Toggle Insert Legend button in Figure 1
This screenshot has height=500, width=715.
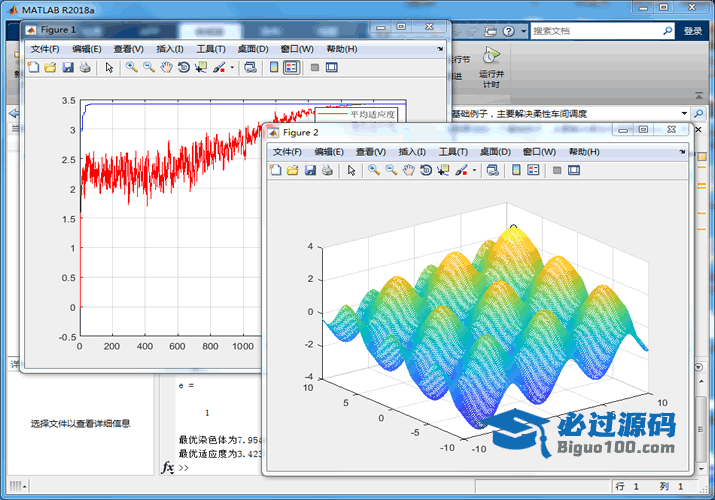(290, 68)
